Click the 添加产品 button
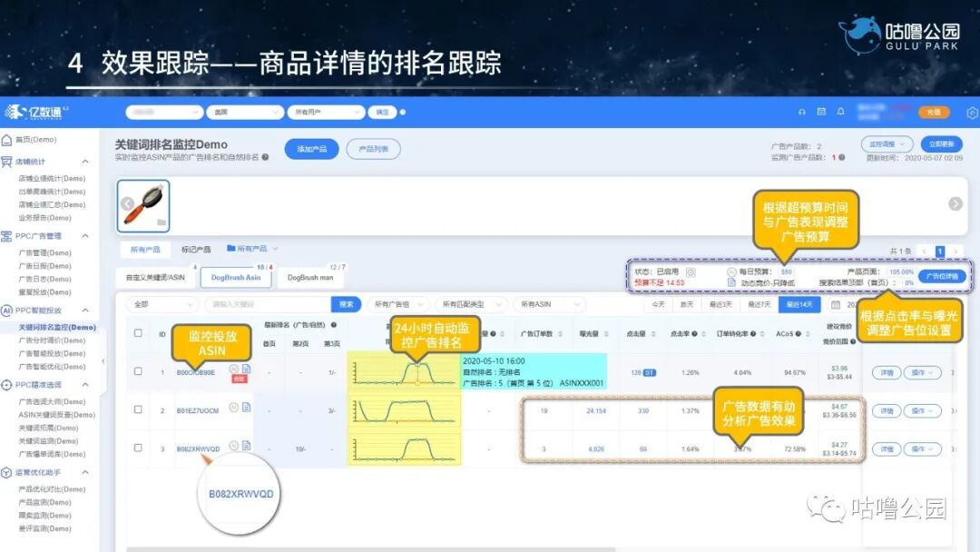The height and width of the screenshot is (552, 980). click(x=312, y=148)
